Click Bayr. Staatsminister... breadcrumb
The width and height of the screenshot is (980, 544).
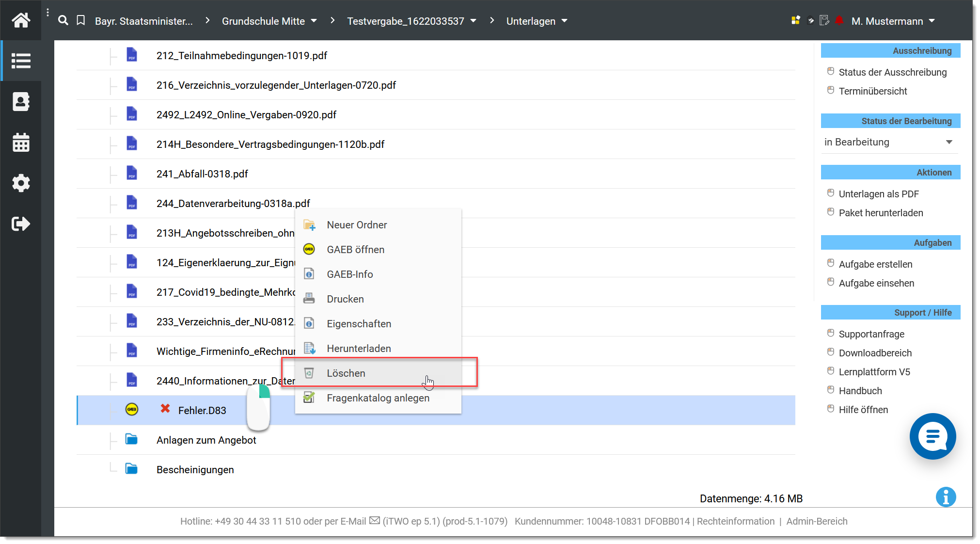click(x=143, y=21)
